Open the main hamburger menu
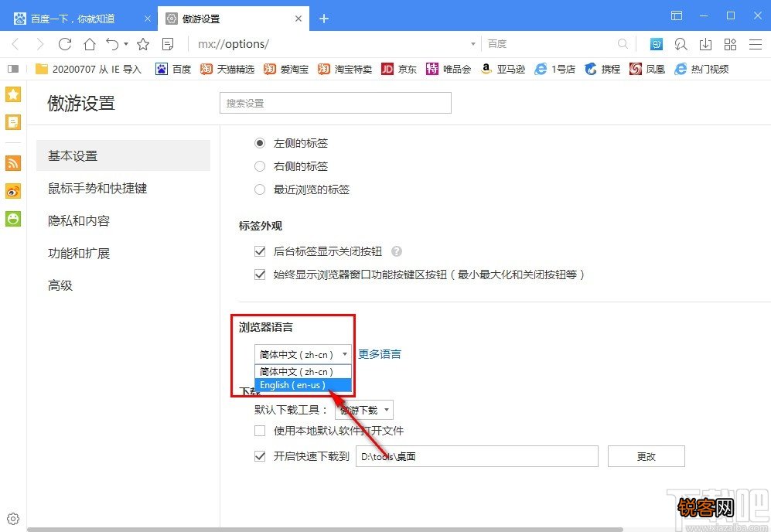 (x=756, y=44)
